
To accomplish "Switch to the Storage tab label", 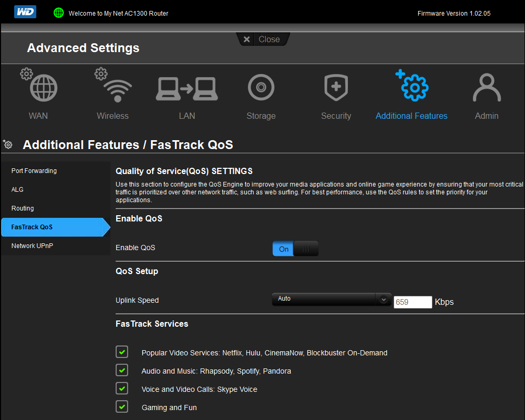I will point(261,116).
